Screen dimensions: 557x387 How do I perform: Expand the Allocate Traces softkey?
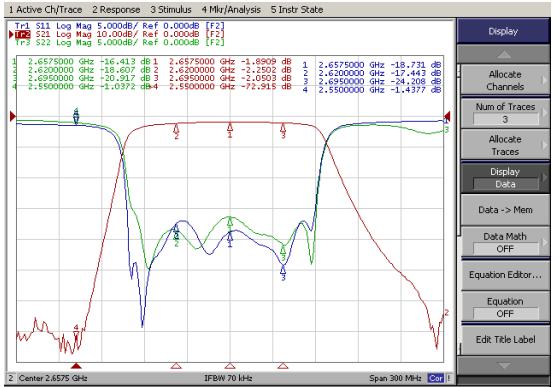505,145
